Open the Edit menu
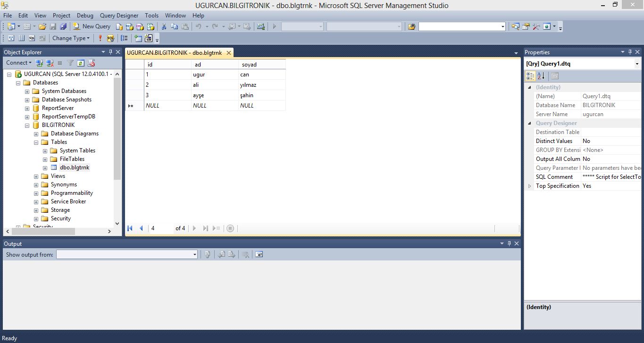644x343 pixels. (x=23, y=16)
